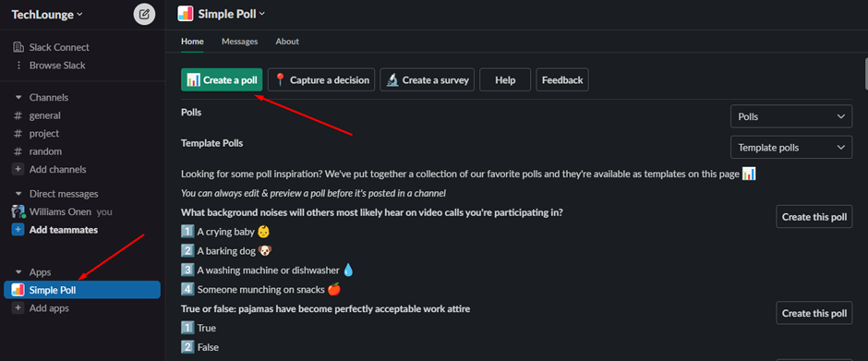Open the project channel
Image resolution: width=868 pixels, height=361 pixels.
44,134
